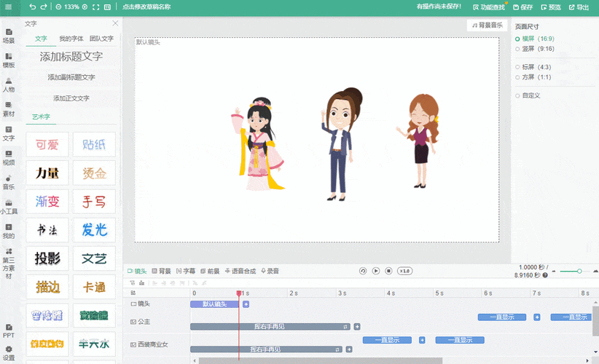Add new shot after 默认镜头 clip
599x364 pixels.
point(246,304)
